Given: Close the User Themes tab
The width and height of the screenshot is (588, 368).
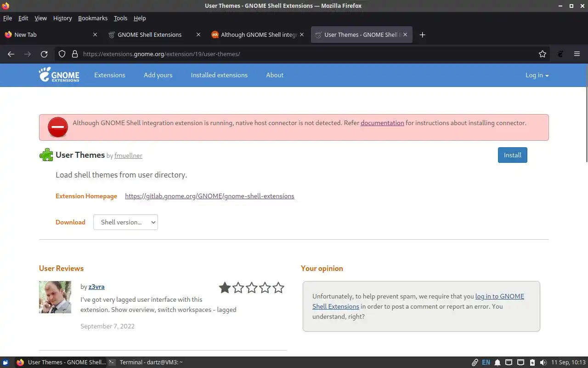Looking at the screenshot, I should click(x=405, y=34).
